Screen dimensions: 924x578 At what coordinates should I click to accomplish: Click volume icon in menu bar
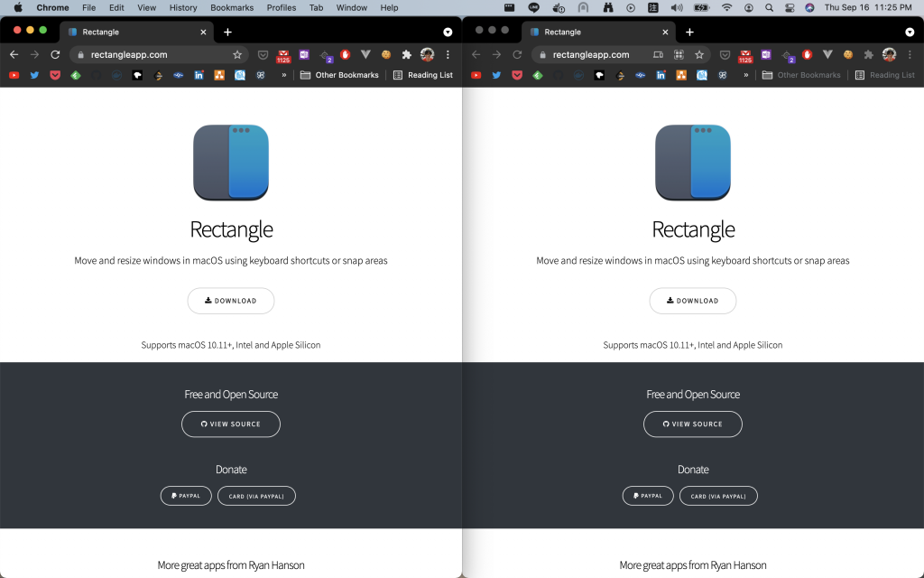[677, 7]
